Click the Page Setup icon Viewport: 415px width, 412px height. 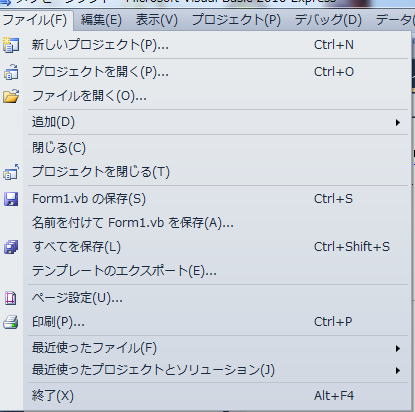[x=11, y=298]
